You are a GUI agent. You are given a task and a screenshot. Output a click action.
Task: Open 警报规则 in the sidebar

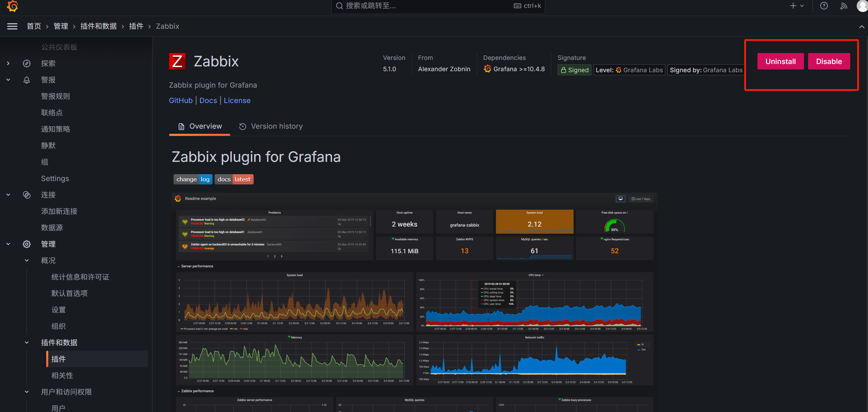[55, 96]
